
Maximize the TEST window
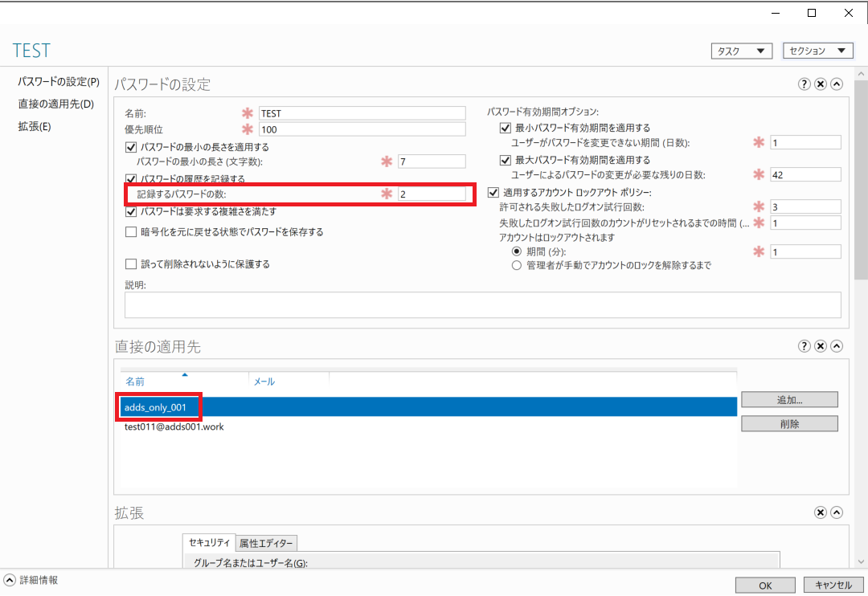pyautogui.click(x=812, y=13)
